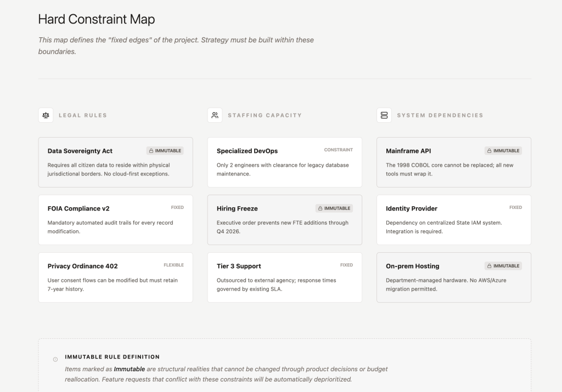
Task: Open the FOIA Compliance v2 card
Action: (115, 219)
